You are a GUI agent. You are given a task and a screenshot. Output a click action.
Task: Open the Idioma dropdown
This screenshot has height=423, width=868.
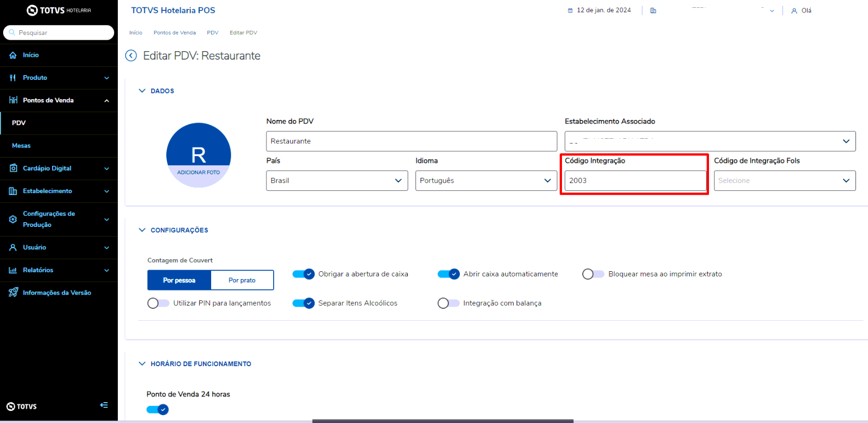coord(486,180)
